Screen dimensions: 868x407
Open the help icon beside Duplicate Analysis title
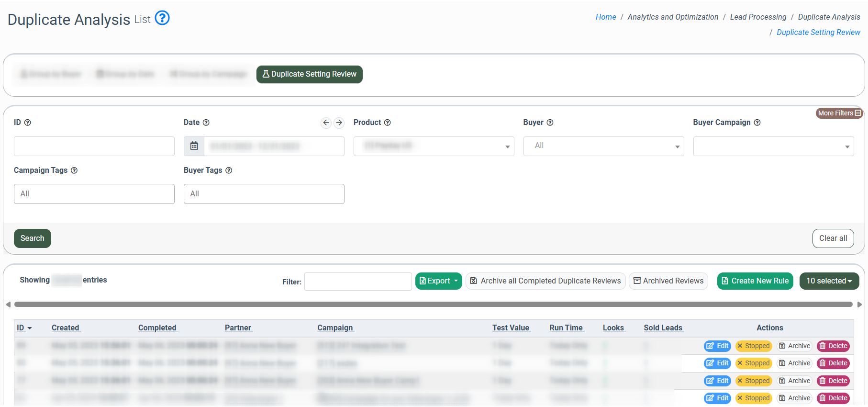tap(162, 18)
